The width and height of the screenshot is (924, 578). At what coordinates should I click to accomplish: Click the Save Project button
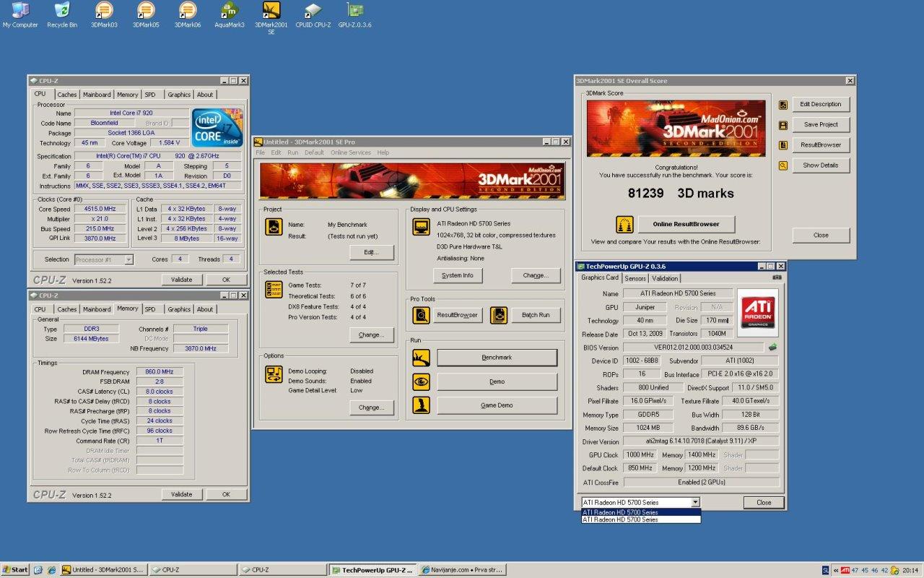821,125
